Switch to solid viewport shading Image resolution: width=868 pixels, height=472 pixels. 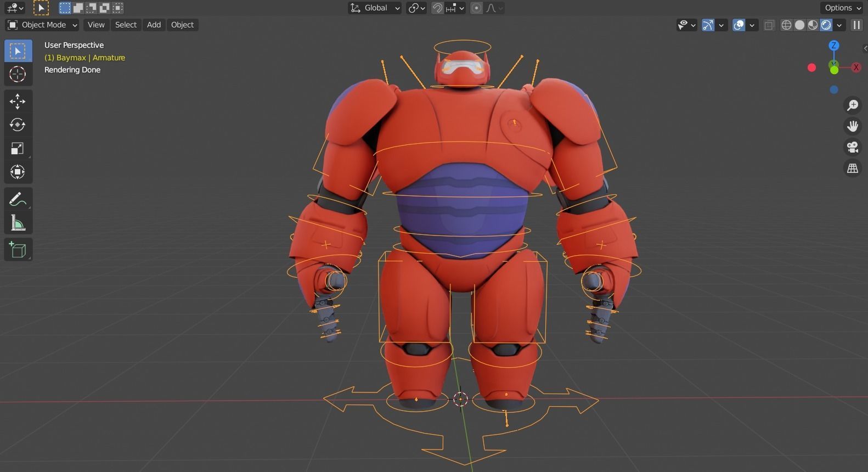[799, 25]
